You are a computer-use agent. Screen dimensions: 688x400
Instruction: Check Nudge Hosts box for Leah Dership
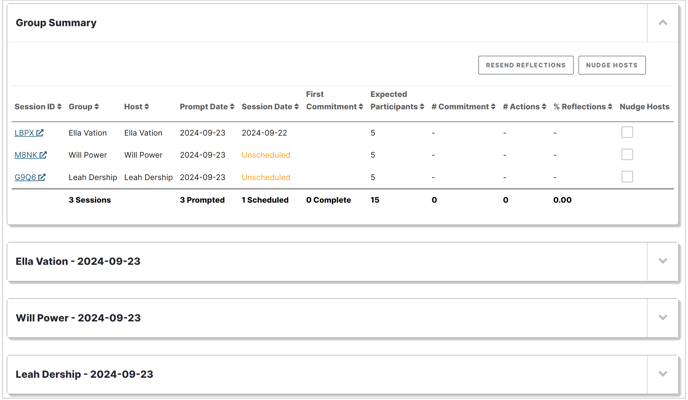[627, 177]
